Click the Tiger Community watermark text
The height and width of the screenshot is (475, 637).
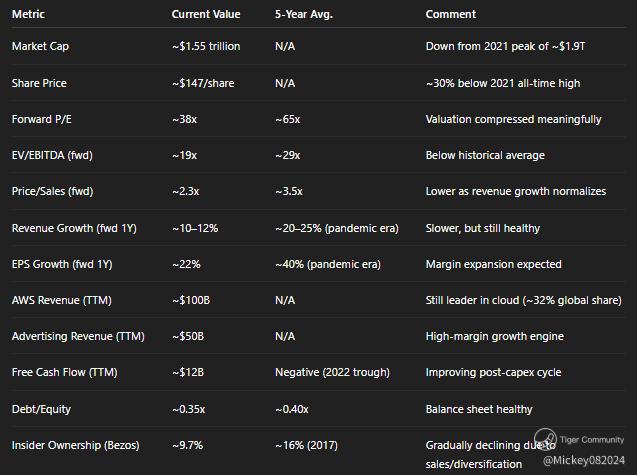(x=592, y=439)
